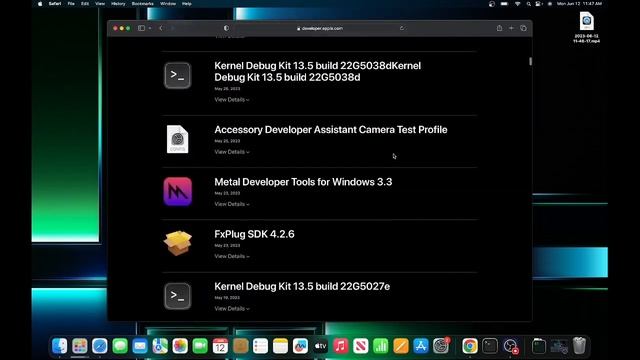Expand View Details under Accessory Developer Assistant Camera Test Profile
Image resolution: width=640 pixels, height=360 pixels.
coord(231,152)
